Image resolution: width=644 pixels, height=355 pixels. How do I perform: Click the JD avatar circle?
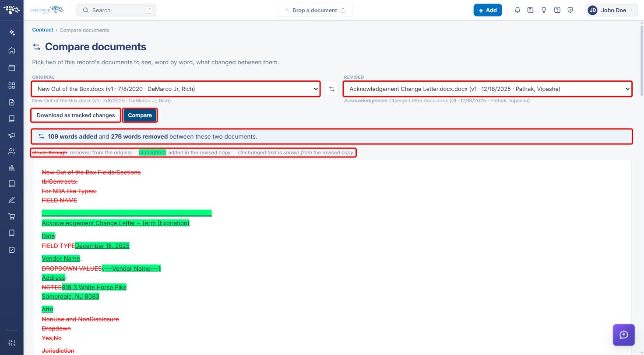click(x=593, y=10)
